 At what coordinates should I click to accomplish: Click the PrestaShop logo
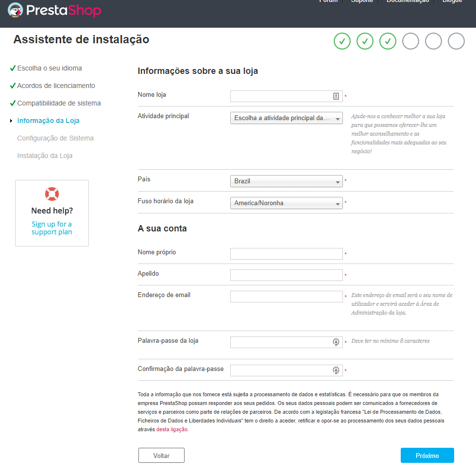coord(54,10)
